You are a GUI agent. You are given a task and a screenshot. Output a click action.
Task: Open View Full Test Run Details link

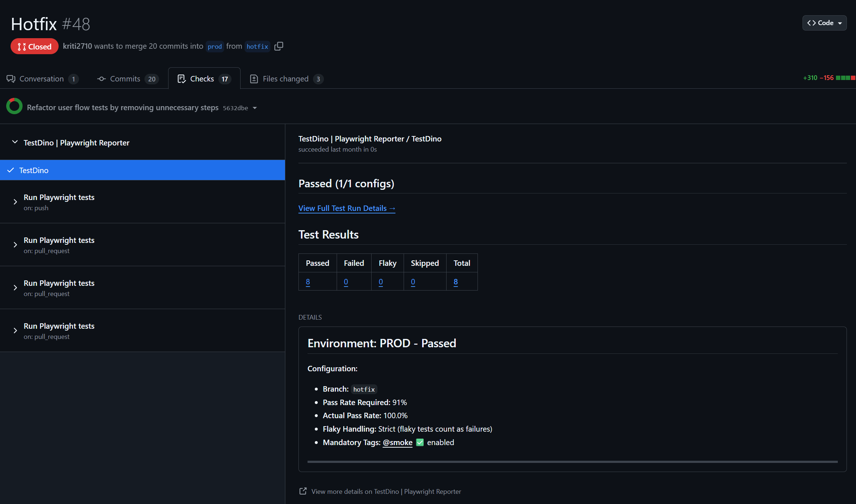point(346,208)
